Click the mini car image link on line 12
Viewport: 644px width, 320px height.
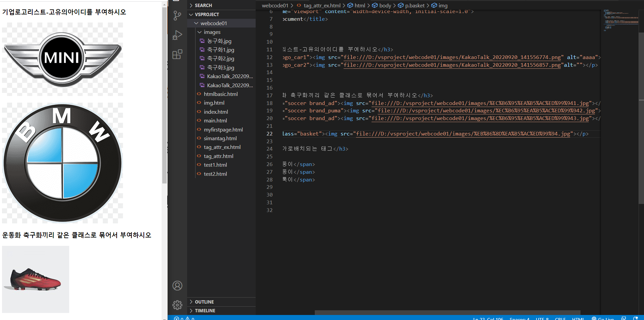click(452, 57)
